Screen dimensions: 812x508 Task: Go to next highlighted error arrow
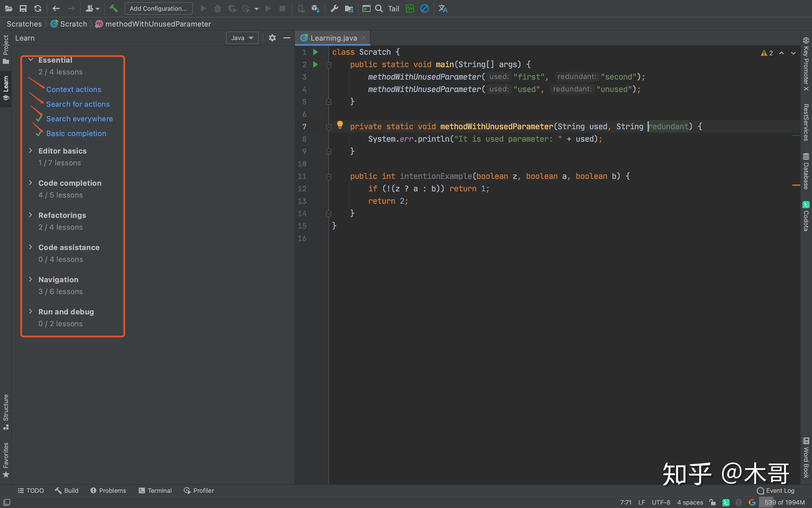793,53
